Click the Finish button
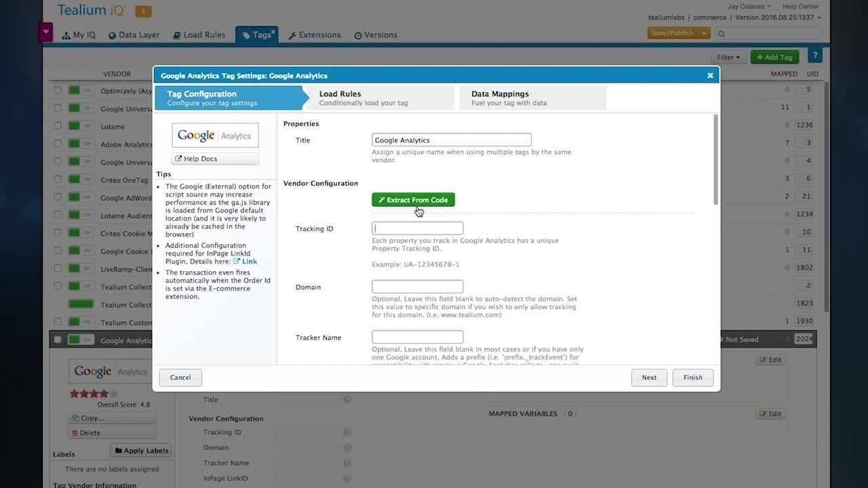Screen dimensions: 868x488 pyautogui.click(x=693, y=378)
